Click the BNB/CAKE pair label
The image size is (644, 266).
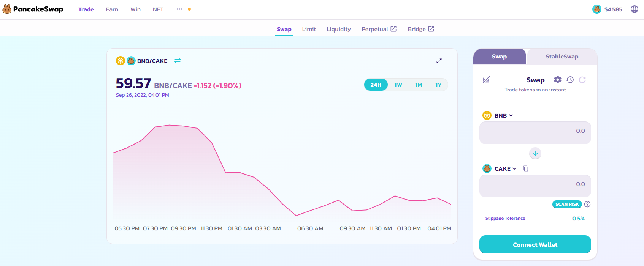pos(152,61)
